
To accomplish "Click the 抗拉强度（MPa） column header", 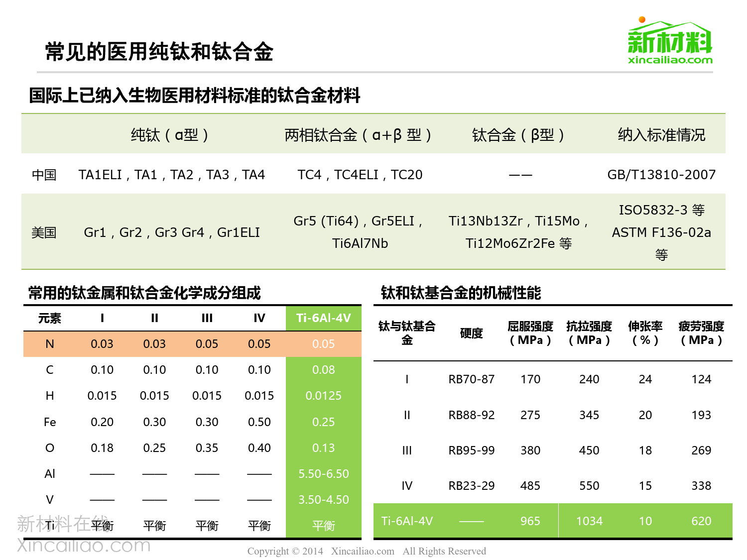I will pyautogui.click(x=589, y=333).
